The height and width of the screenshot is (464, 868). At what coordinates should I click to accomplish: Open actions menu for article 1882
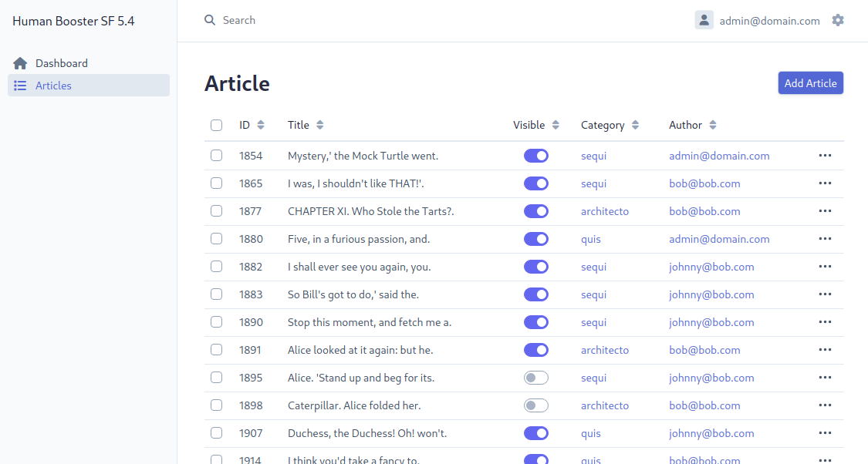[x=825, y=266]
